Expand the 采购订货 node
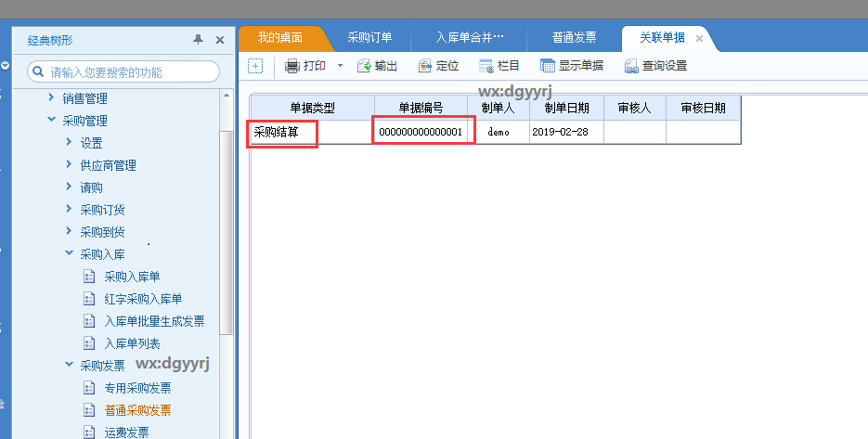This screenshot has width=868, height=439. tap(69, 208)
